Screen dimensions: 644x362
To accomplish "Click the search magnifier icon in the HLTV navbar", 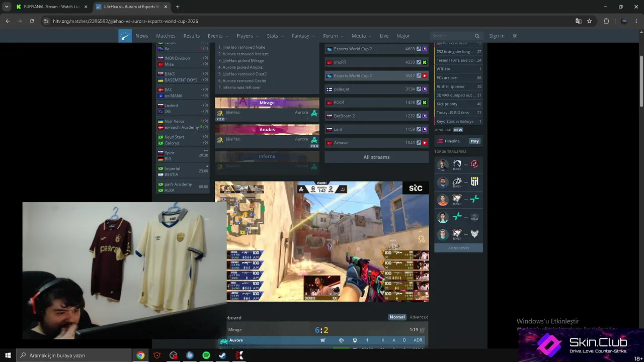I will pyautogui.click(x=477, y=36).
